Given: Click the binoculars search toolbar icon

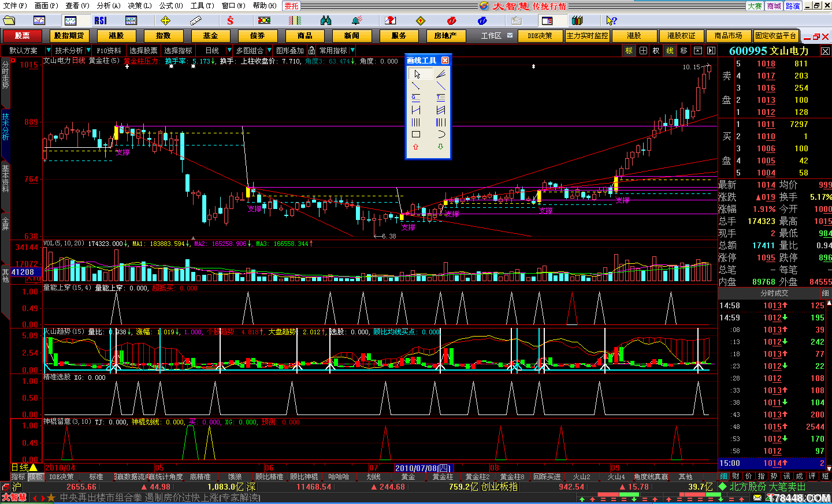Looking at the screenshot, I should (326, 20).
